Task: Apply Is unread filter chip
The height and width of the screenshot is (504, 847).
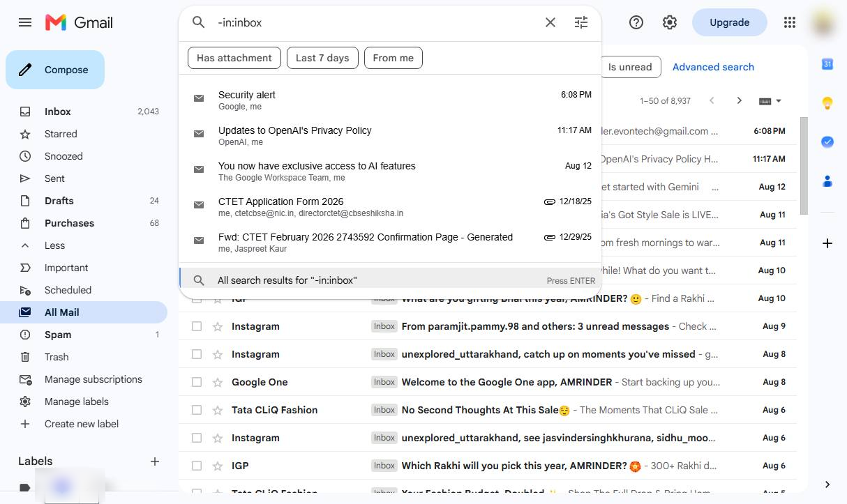Action: coord(630,67)
